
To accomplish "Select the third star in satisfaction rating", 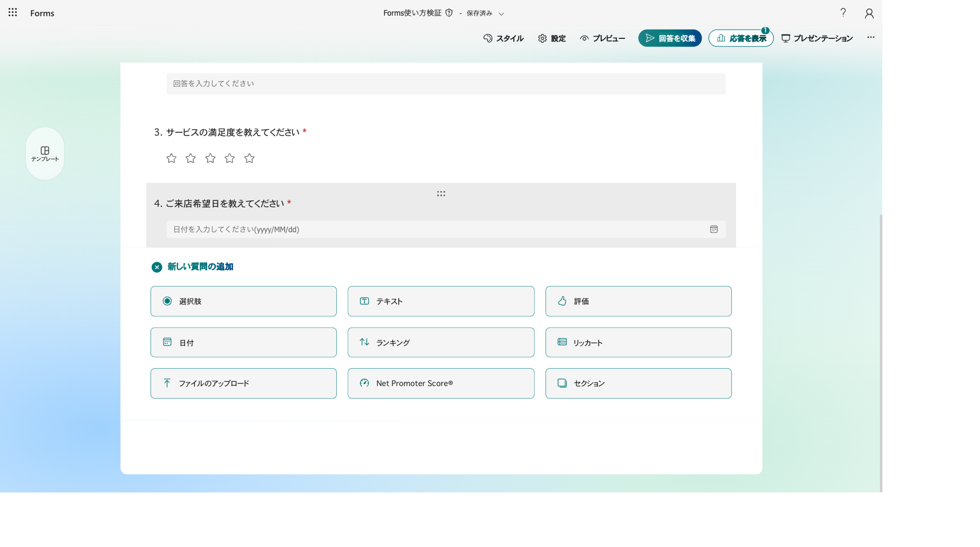I will pos(210,158).
